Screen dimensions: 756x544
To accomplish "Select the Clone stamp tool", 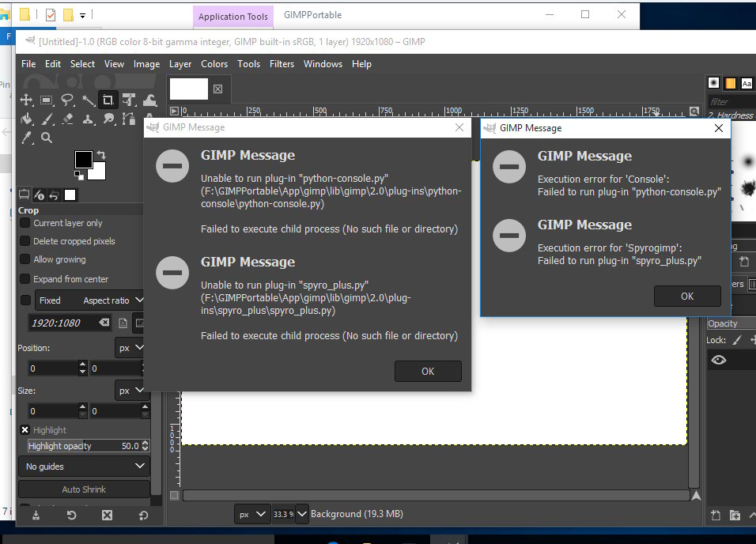I will pos(89,119).
